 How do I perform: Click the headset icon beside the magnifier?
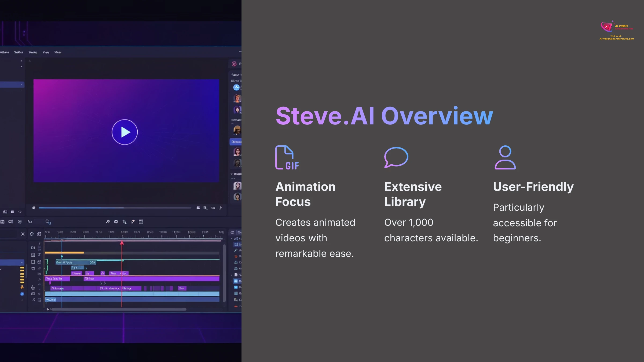pyautogui.click(x=116, y=221)
